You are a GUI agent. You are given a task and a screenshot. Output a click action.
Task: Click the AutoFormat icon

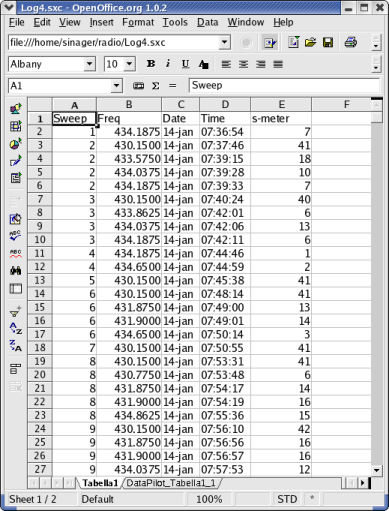(16, 219)
